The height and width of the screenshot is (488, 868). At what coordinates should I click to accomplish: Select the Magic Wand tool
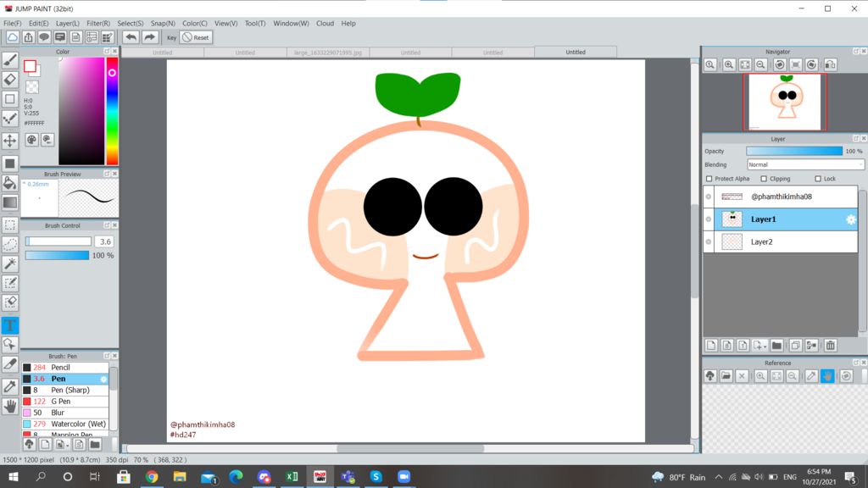coord(10,264)
